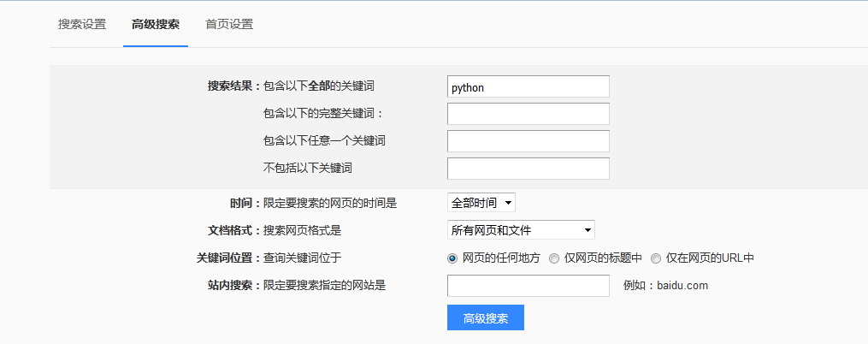Select the 仅在网页的URL中 radio option
This screenshot has height=344, width=868.
point(656,258)
